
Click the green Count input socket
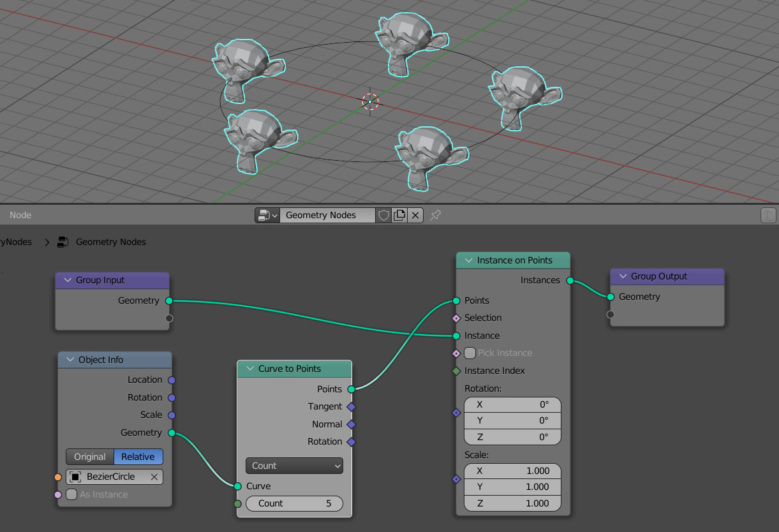237,503
